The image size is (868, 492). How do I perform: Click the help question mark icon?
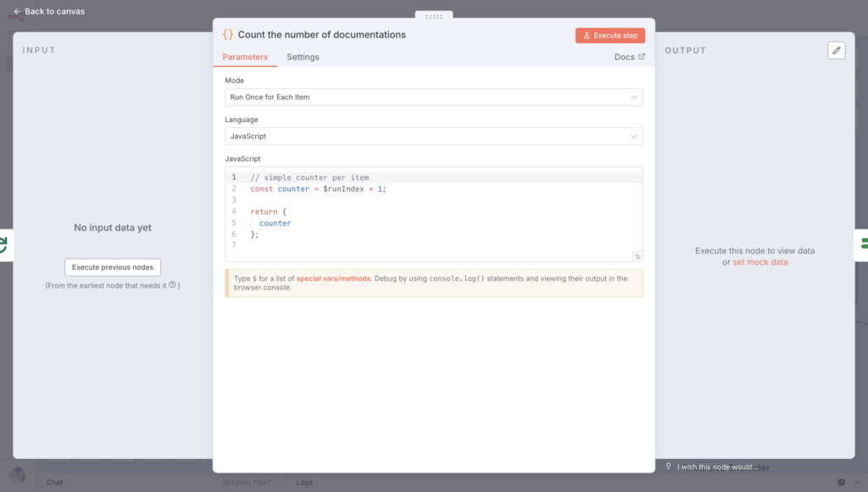point(172,285)
